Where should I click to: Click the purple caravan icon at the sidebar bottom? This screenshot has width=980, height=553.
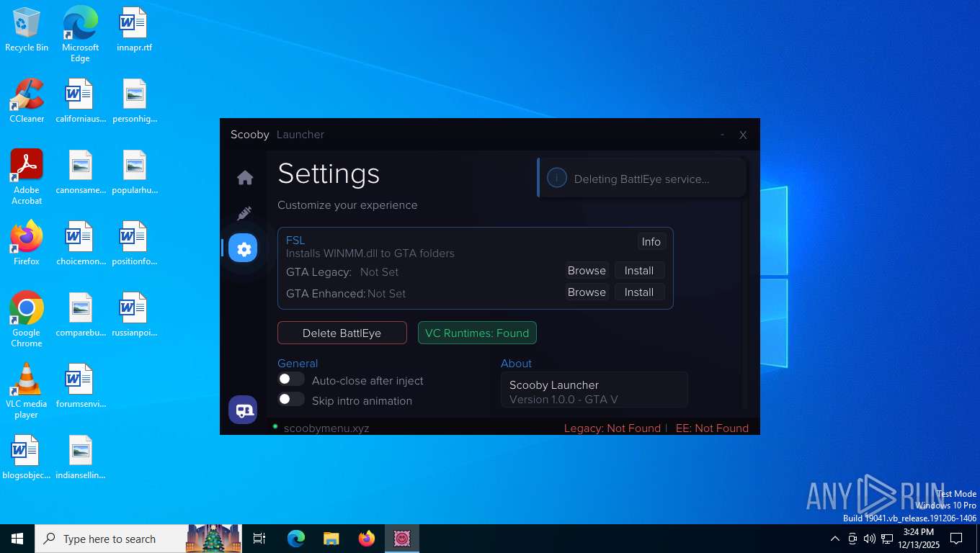coord(244,410)
